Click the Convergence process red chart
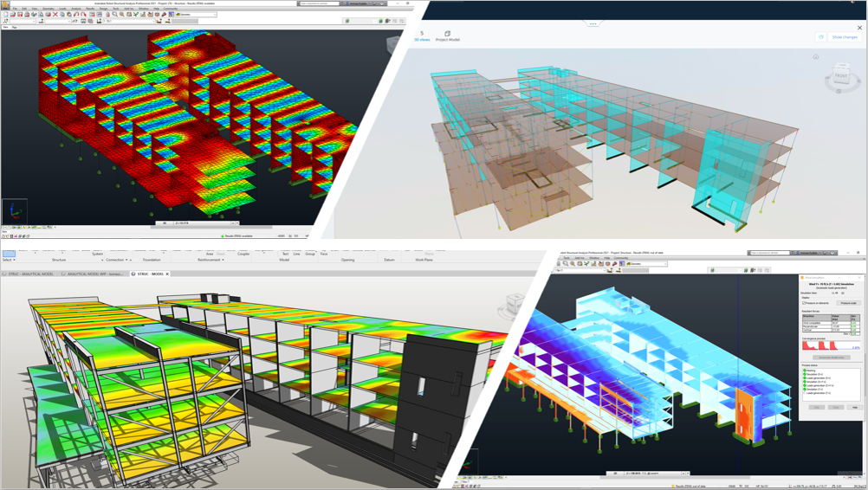 831,345
